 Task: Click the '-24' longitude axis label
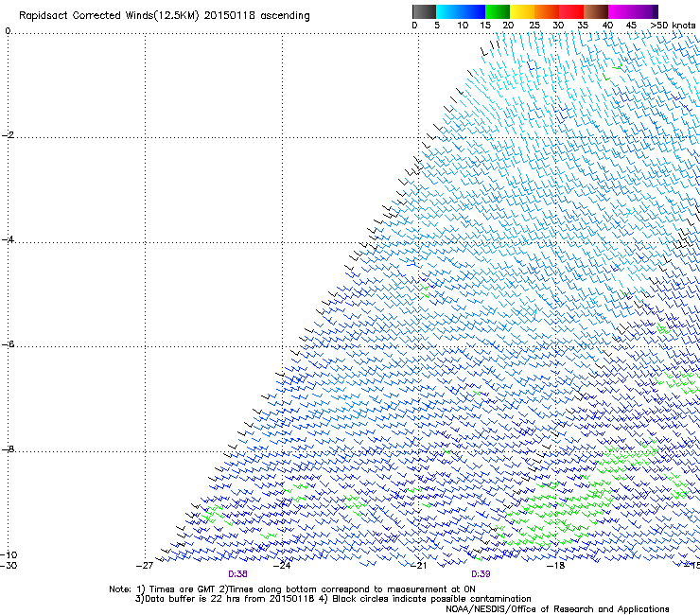tap(282, 566)
